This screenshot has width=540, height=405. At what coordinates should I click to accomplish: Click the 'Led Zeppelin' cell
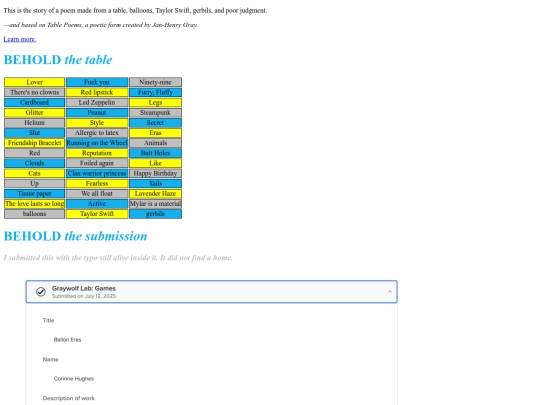(x=97, y=102)
